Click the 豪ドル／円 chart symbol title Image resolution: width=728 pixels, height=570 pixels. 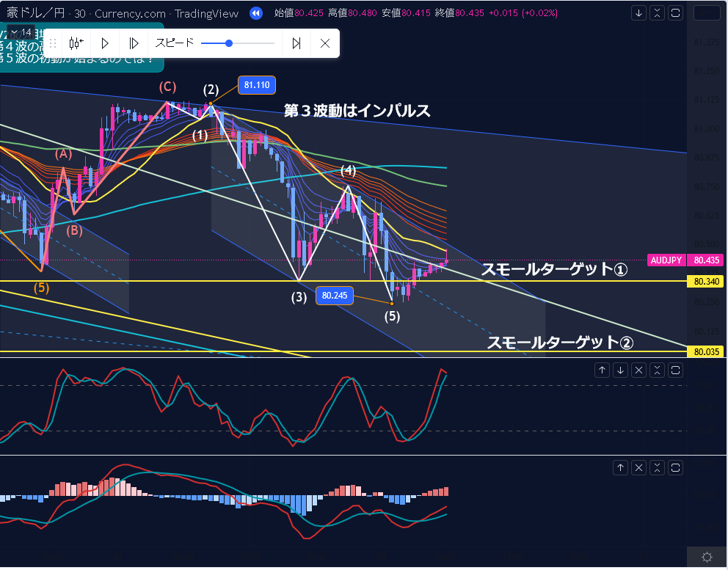click(x=35, y=13)
